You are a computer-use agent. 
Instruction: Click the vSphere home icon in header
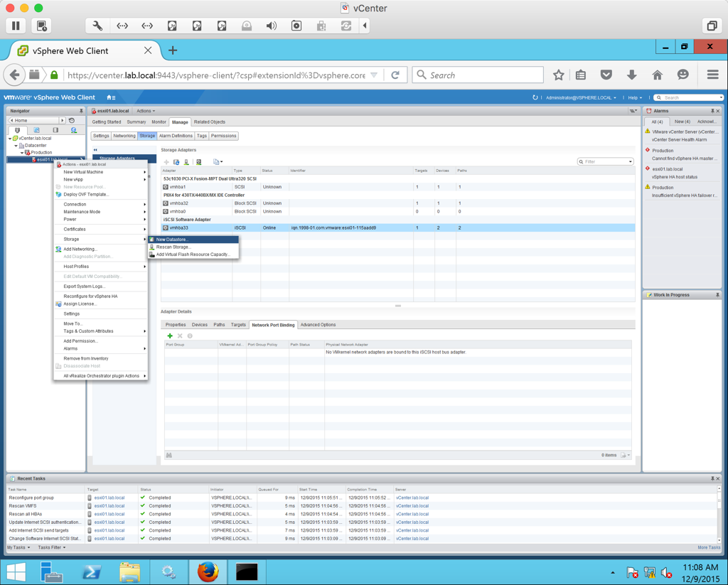[x=110, y=97]
